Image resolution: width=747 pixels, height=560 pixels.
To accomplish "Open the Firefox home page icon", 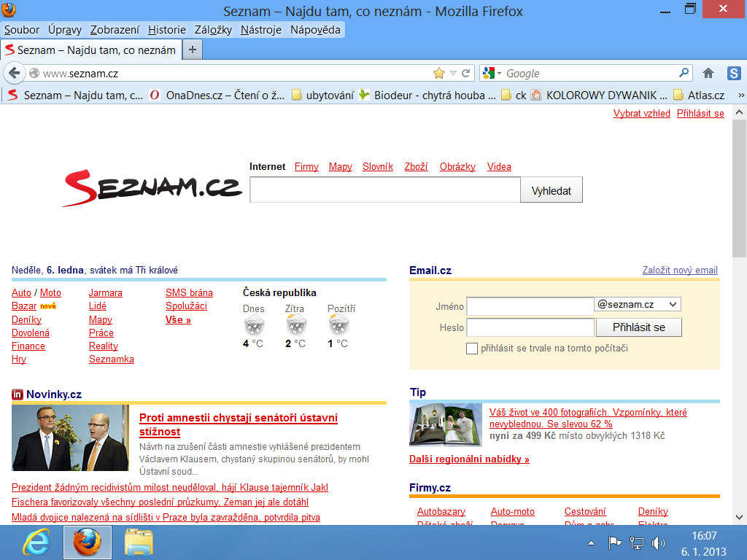I will pos(708,74).
